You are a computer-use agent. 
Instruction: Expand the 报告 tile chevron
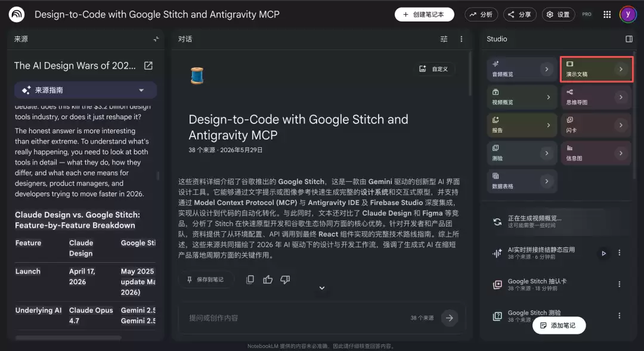click(x=549, y=125)
